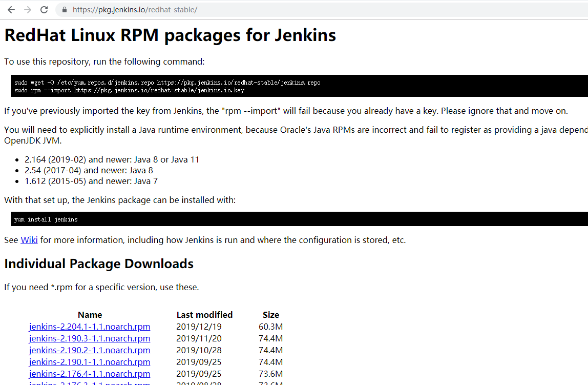Image resolution: width=588 pixels, height=385 pixels.
Task: Go back with the browser back arrow
Action: coord(11,10)
